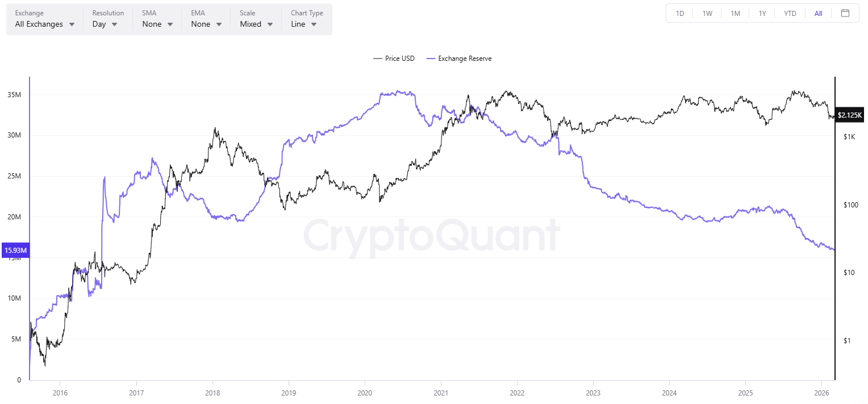Viewport: 868px width, 404px height.
Task: Toggle the Price USD series in the legend
Action: [x=394, y=58]
